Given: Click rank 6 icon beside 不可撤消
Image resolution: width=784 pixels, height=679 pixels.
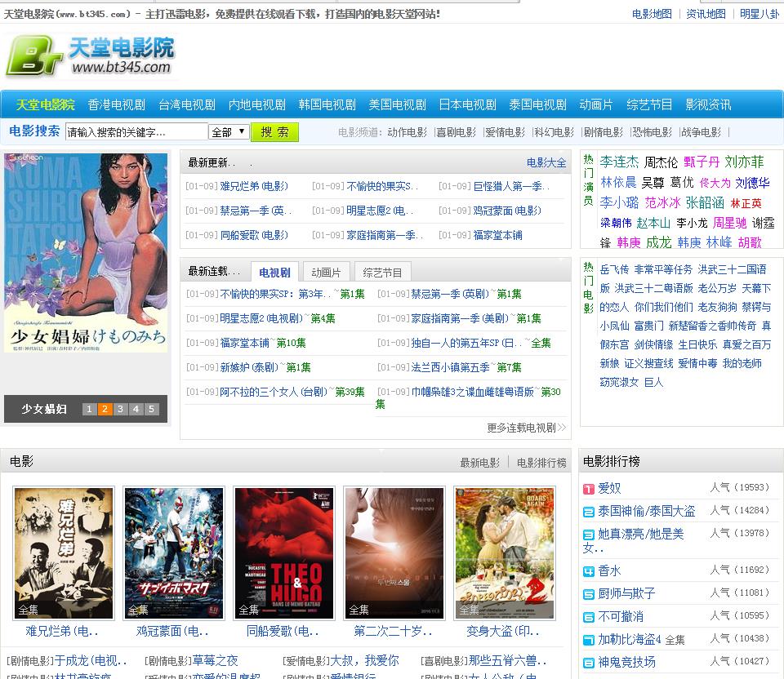Looking at the screenshot, I should [x=589, y=618].
